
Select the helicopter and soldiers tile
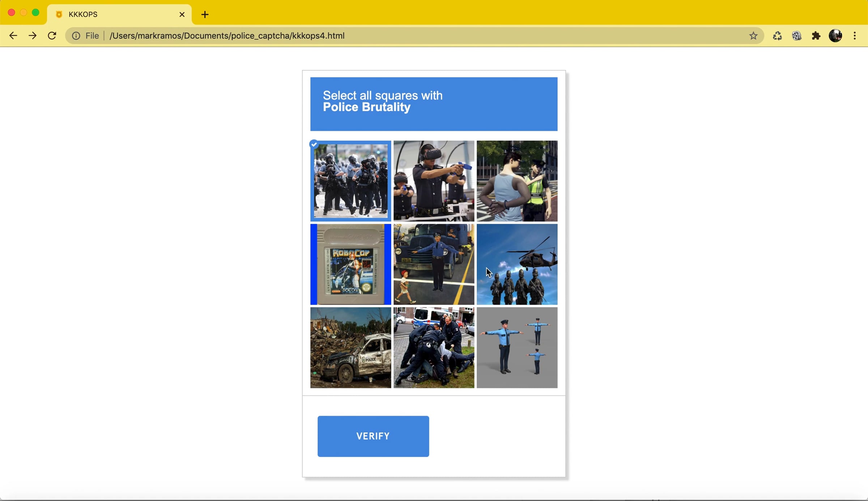[x=517, y=264]
